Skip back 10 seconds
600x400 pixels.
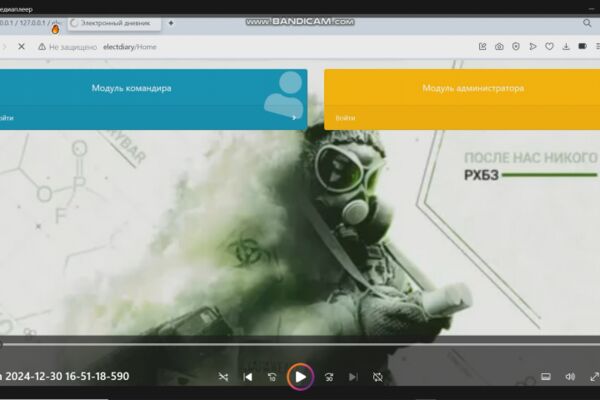tap(272, 377)
